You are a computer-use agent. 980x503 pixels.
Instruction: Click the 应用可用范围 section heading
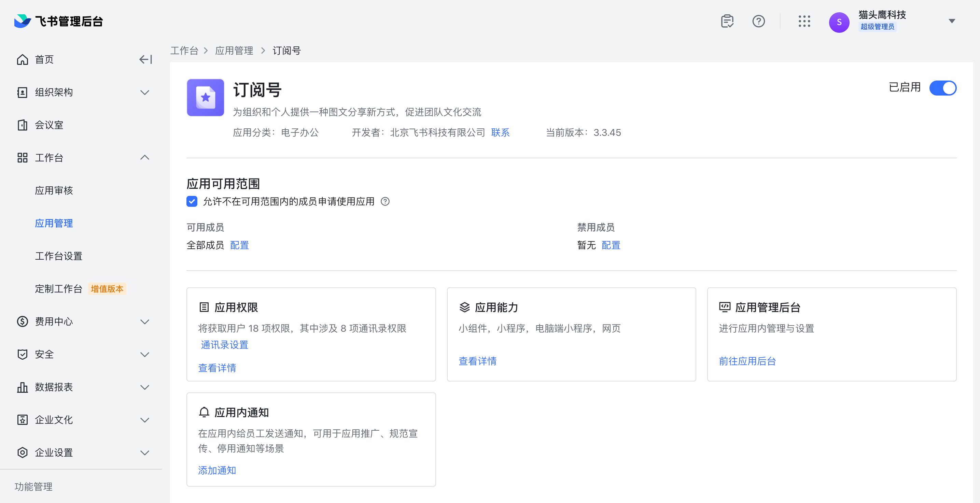point(223,184)
